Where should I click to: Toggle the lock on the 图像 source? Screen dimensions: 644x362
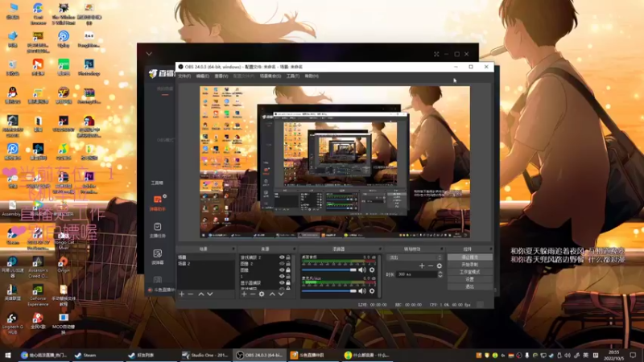pyautogui.click(x=288, y=270)
